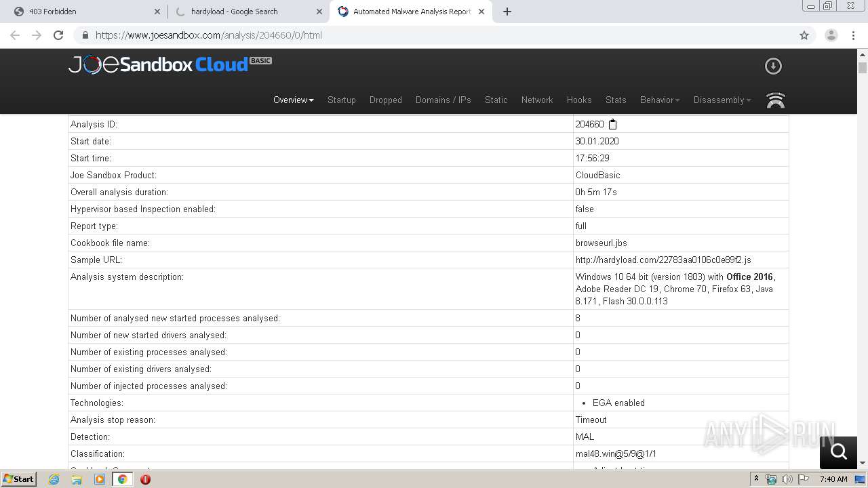Go back to previous page
Image resolution: width=868 pixels, height=488 pixels.
(15, 35)
